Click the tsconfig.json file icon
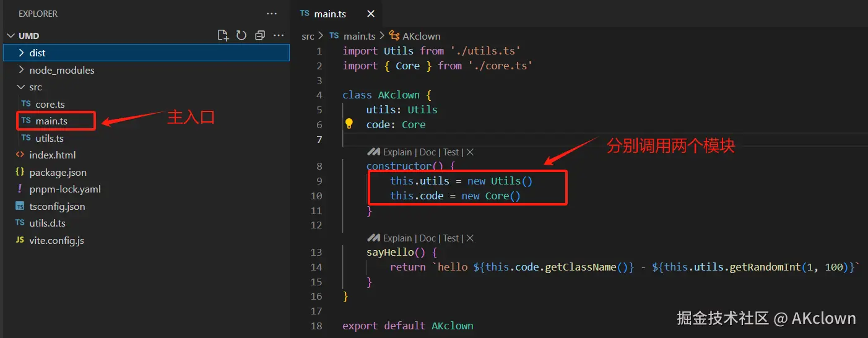 [x=20, y=206]
